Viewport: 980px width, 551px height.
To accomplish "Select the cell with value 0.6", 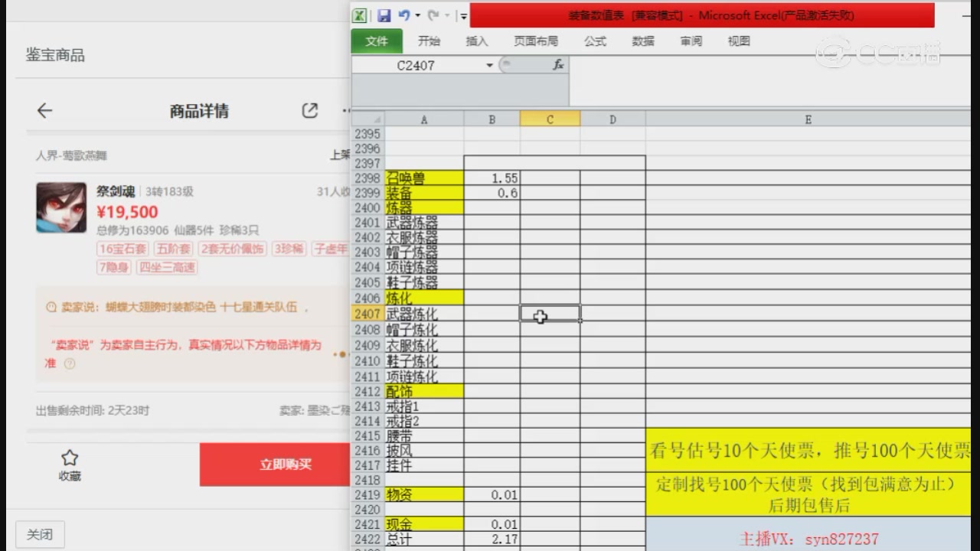I will [492, 193].
